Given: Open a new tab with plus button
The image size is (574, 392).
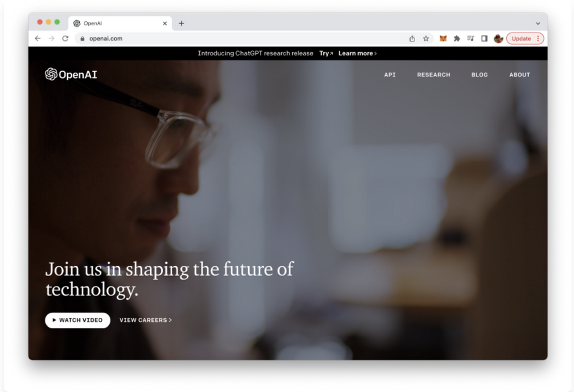Looking at the screenshot, I should 181,24.
